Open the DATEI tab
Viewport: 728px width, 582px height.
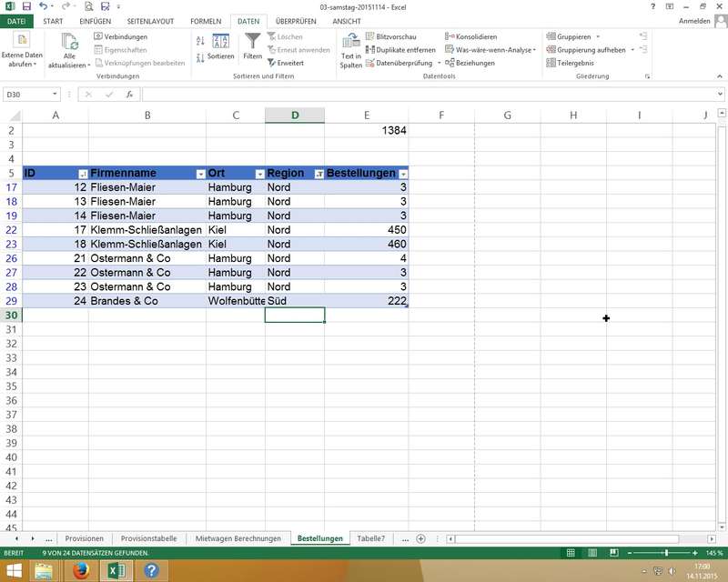click(x=16, y=21)
